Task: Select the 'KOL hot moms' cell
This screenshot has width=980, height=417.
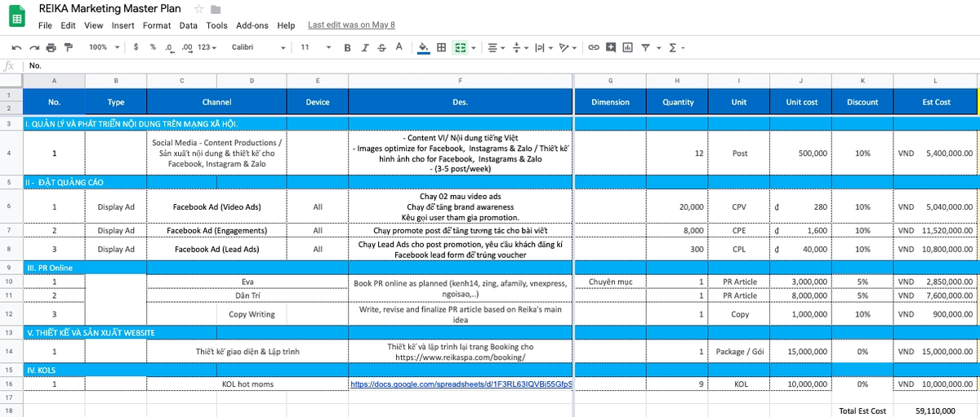Action: point(247,384)
